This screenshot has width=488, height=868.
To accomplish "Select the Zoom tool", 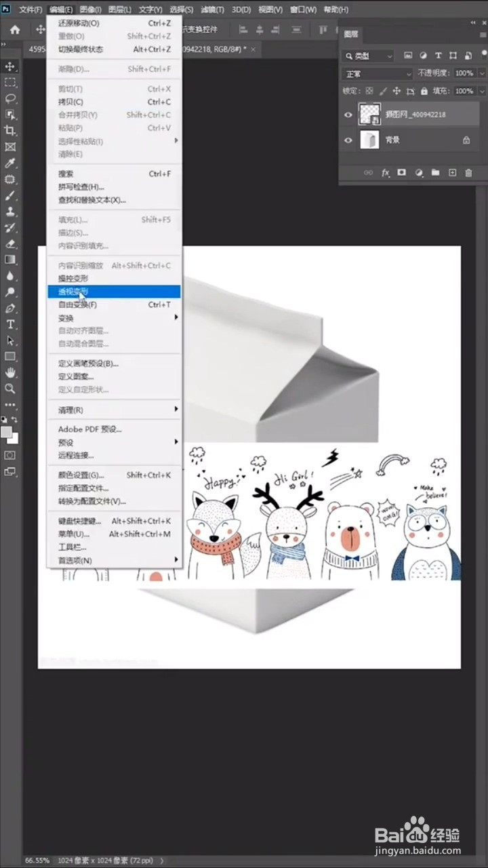I will coord(10,389).
